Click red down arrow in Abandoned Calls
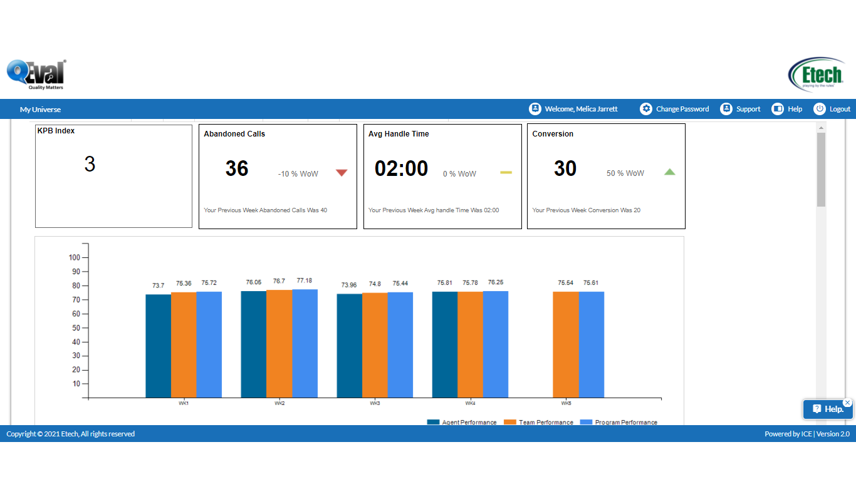This screenshot has height=504, width=856. pos(342,173)
